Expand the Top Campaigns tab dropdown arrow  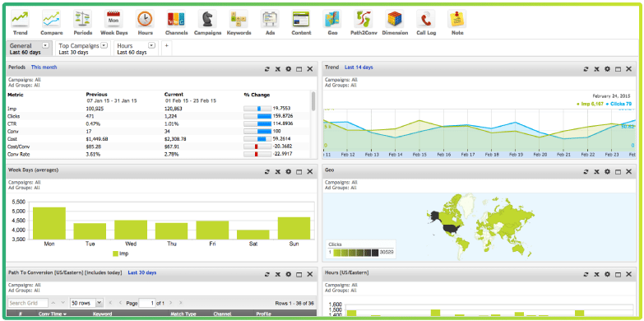pyautogui.click(x=104, y=45)
